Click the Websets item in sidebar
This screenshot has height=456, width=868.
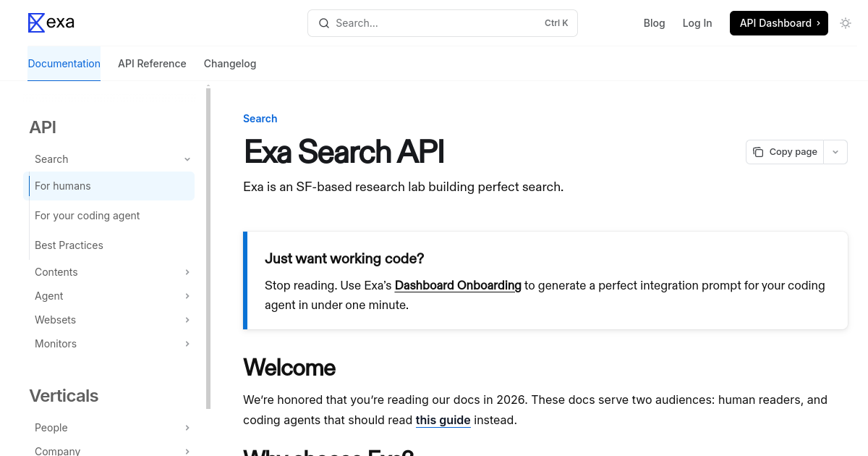pos(56,320)
